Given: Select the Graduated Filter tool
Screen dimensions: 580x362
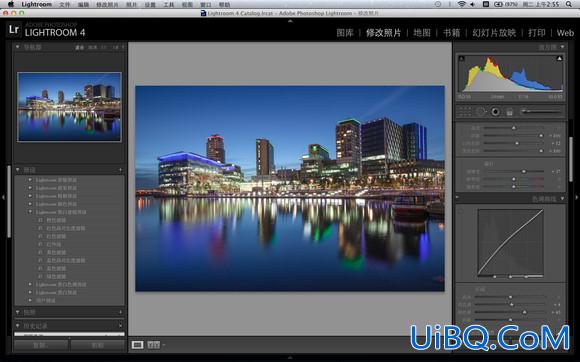Looking at the screenshot, I should point(509,112).
